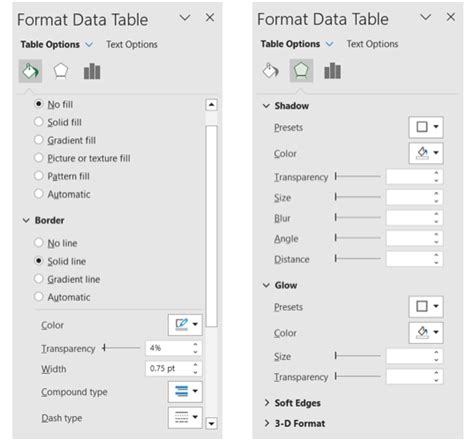Open Table Options dropdown in left pane
Viewport: 474px width, 441px height.
pyautogui.click(x=89, y=44)
